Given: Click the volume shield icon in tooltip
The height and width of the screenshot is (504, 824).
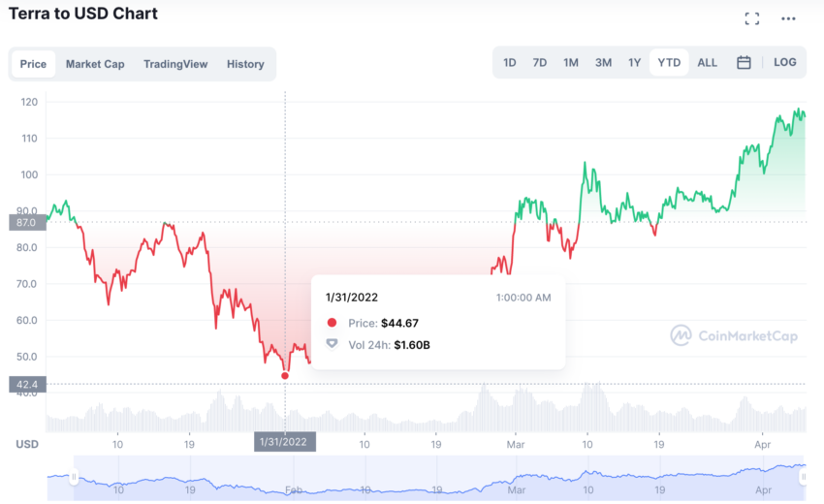Looking at the screenshot, I should coord(332,344).
